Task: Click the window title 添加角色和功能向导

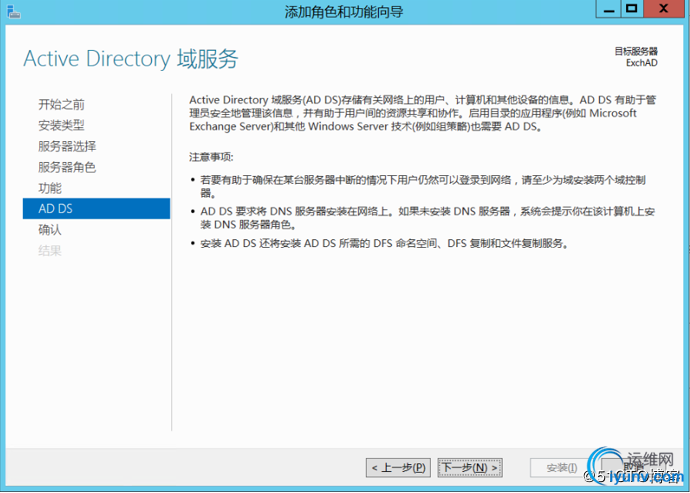Action: 344,11
